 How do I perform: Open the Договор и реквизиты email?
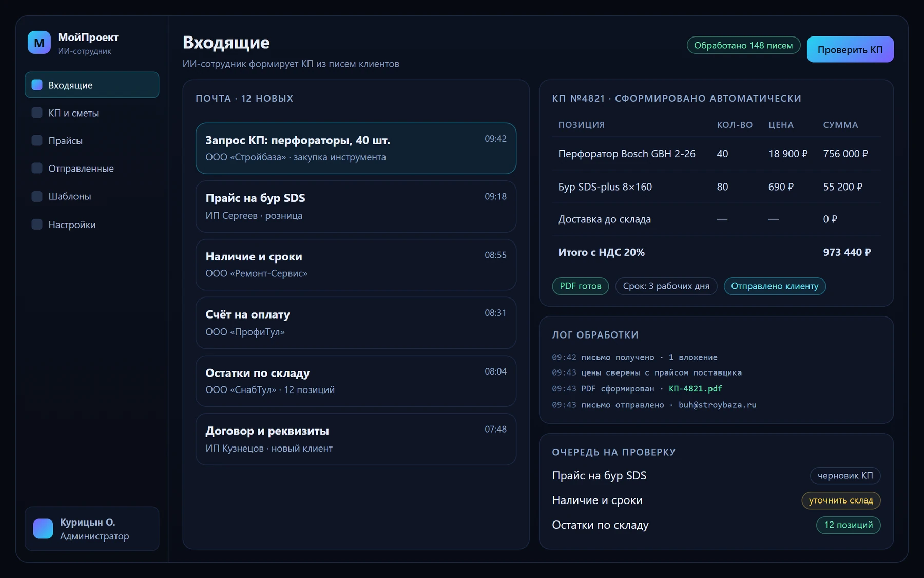click(x=356, y=439)
